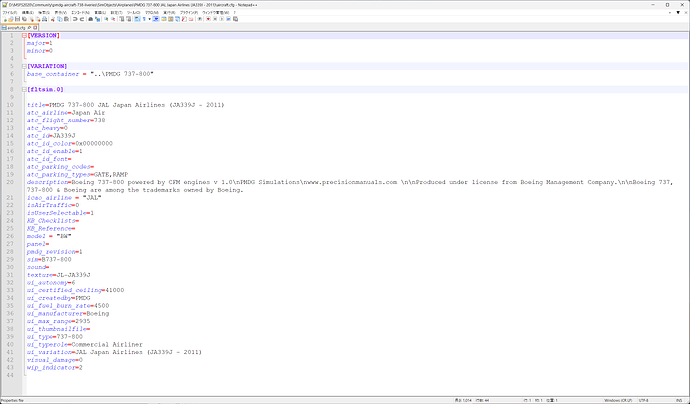Screen dimensions: 690x404
Task: Click the Play macro toolbar icon
Action: point(222,19)
